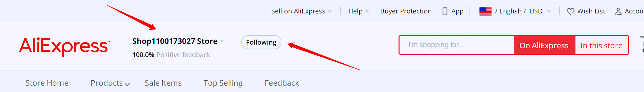The height and width of the screenshot is (92, 644).
Task: Open the Buyer Protection link
Action: [406, 11]
